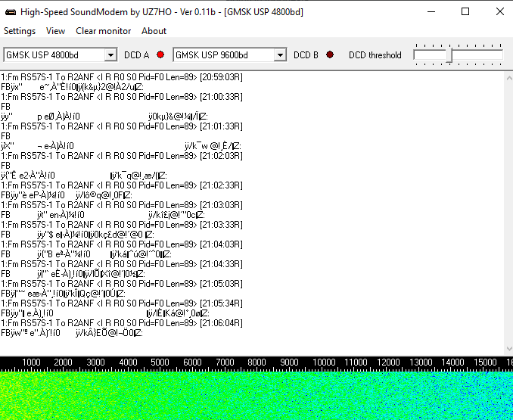The height and width of the screenshot is (420, 513).
Task: Maximize the SoundModem window
Action: (465, 12)
